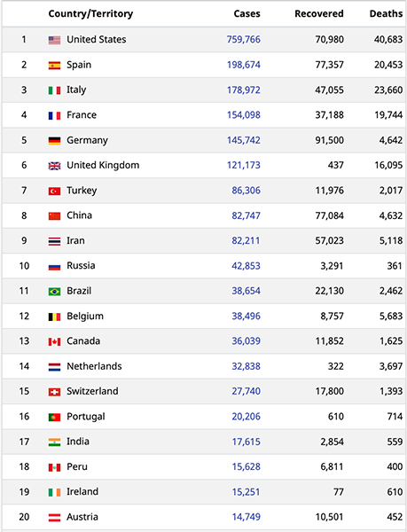Sort by the Cases column header
This screenshot has width=407, height=532.
247,13
